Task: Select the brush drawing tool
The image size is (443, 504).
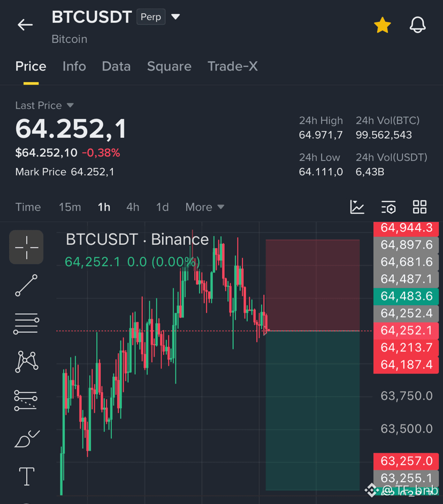Action: click(27, 438)
